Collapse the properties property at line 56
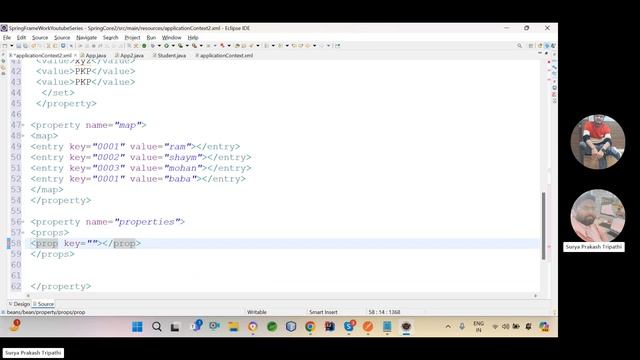The image size is (640, 360). coord(23,222)
